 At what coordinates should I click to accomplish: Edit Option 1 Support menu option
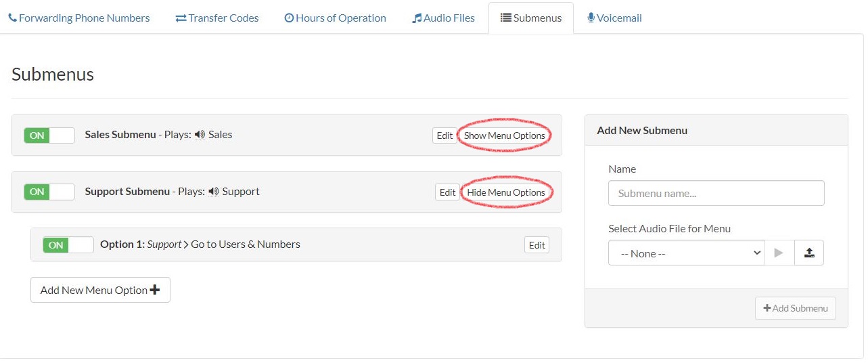click(x=536, y=245)
